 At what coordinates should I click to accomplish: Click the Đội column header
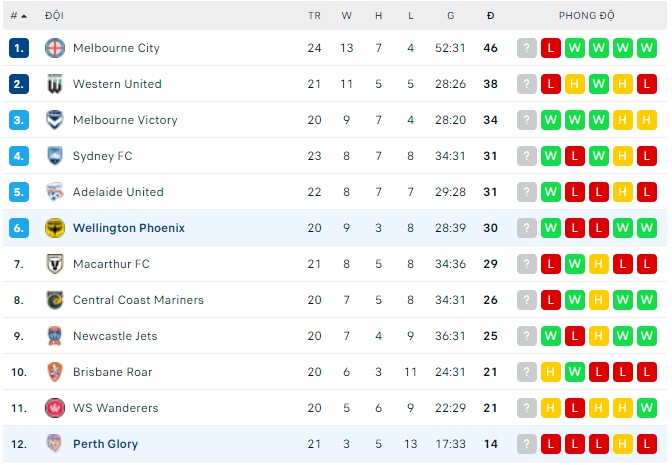coord(54,16)
